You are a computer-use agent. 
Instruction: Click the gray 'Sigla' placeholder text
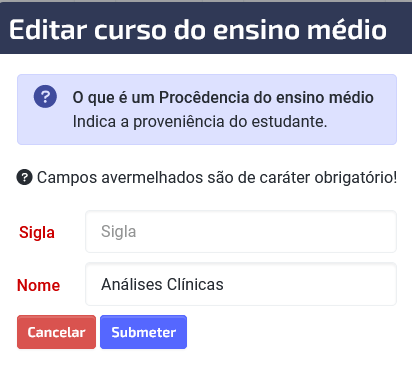119,232
